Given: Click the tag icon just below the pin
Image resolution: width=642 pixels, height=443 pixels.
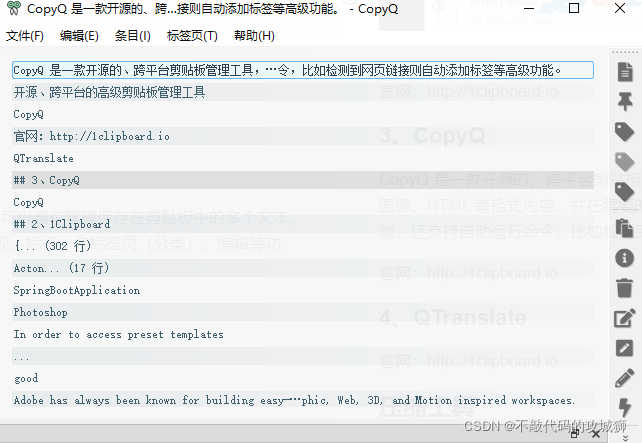Looking at the screenshot, I should [x=625, y=132].
